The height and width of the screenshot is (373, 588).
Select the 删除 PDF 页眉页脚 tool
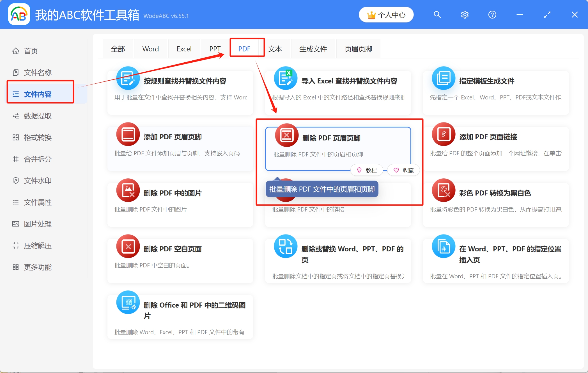click(x=331, y=138)
